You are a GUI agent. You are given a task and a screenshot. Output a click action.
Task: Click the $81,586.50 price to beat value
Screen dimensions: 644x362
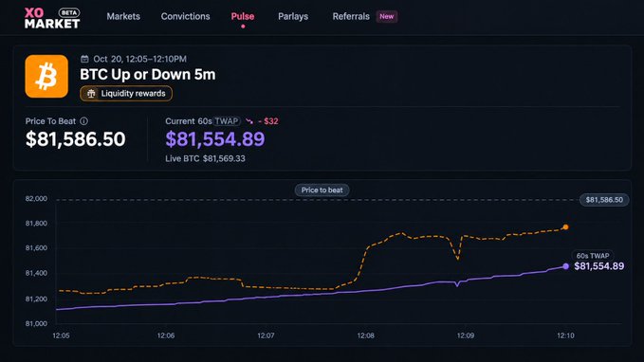click(x=76, y=139)
